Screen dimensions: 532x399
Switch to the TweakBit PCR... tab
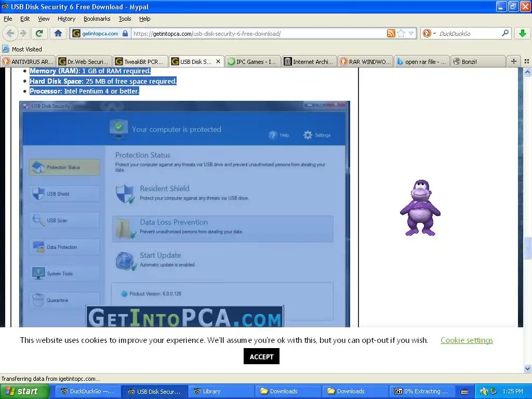[x=140, y=61]
